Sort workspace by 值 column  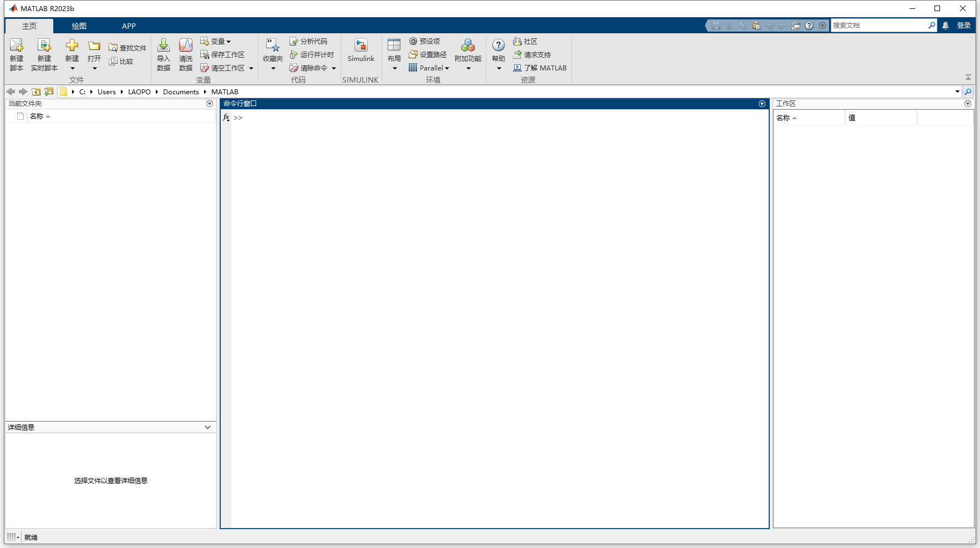click(881, 118)
